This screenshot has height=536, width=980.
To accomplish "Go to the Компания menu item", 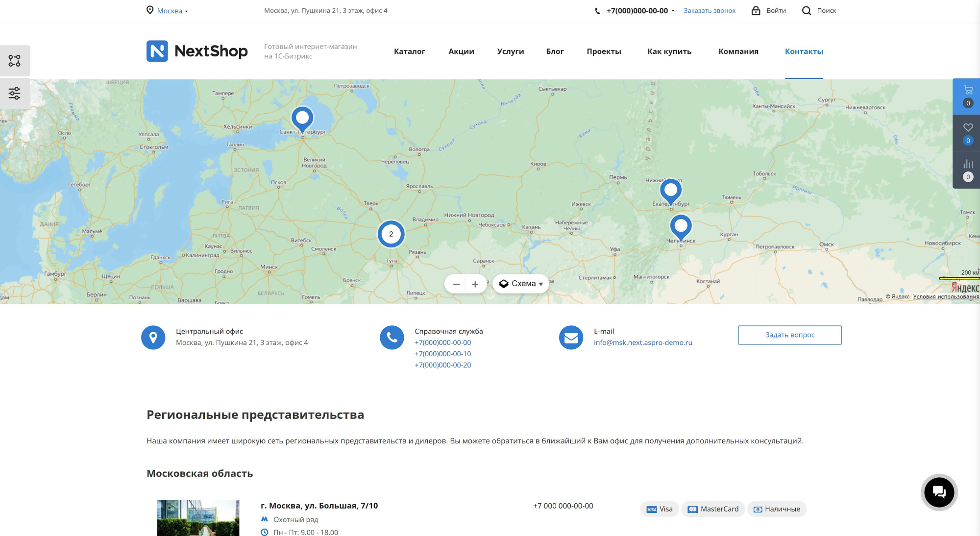I will tap(738, 51).
